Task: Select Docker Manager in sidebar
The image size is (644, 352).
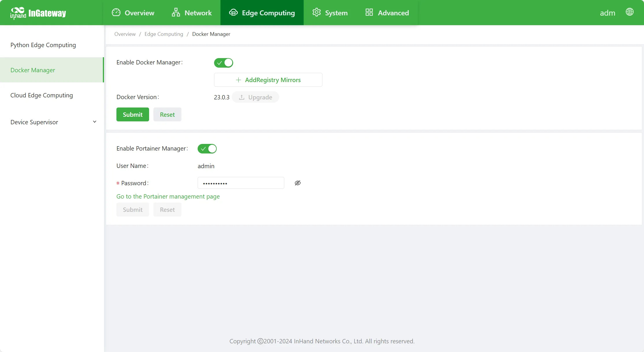Action: pos(52,70)
